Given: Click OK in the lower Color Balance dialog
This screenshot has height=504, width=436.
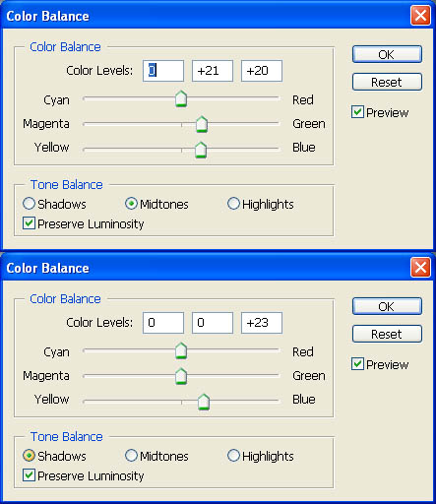Looking at the screenshot, I should pyautogui.click(x=387, y=306).
